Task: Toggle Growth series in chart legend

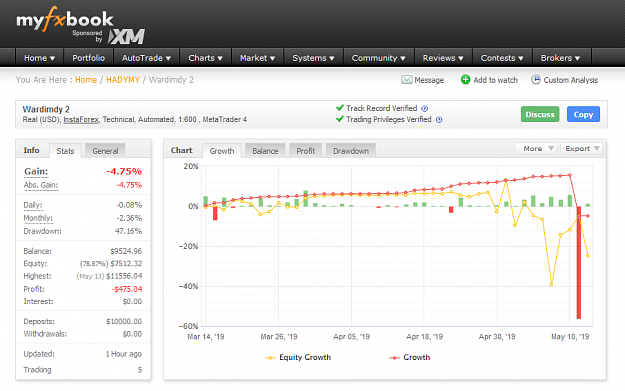Action: pos(409,358)
